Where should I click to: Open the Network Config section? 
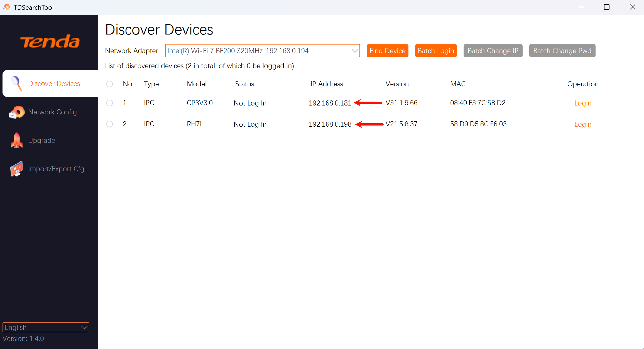pyautogui.click(x=52, y=112)
